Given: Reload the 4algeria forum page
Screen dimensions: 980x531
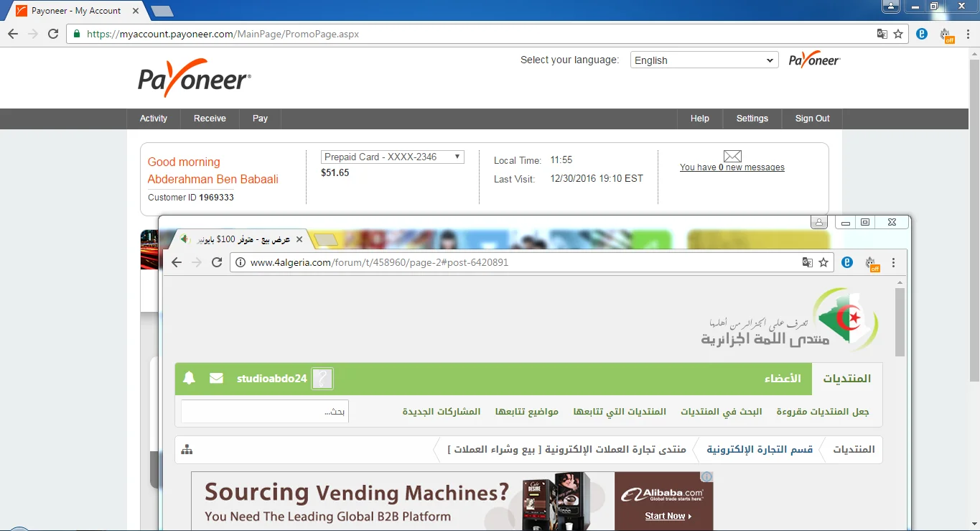Looking at the screenshot, I should 217,262.
